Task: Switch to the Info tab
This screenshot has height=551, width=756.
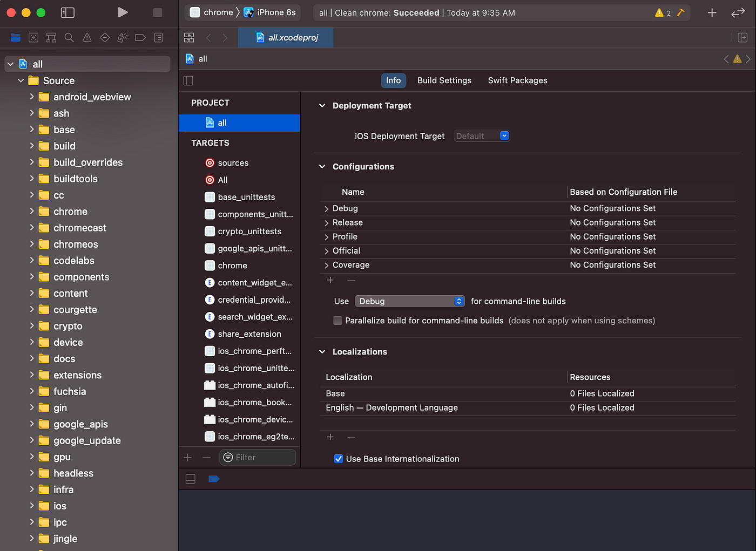Action: pyautogui.click(x=393, y=80)
